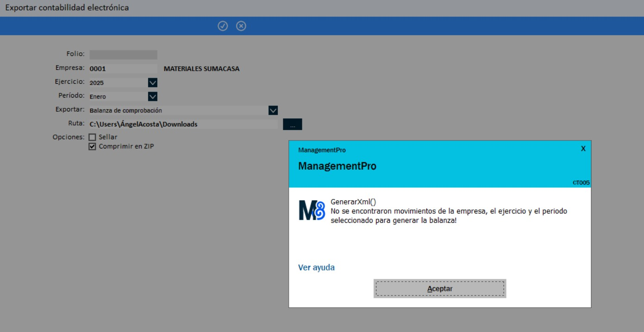The width and height of the screenshot is (644, 332).
Task: Open folder browser with the ellipsis button
Action: pyautogui.click(x=292, y=124)
